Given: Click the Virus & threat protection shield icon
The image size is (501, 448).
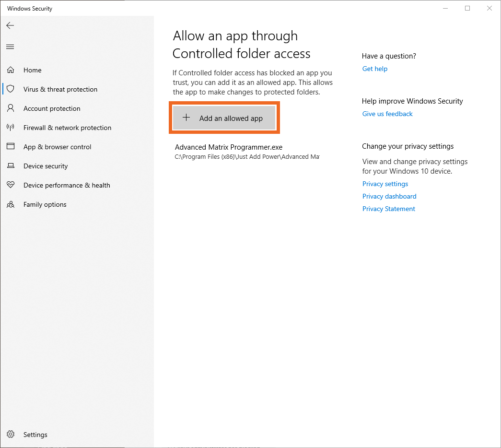Looking at the screenshot, I should (x=11, y=89).
